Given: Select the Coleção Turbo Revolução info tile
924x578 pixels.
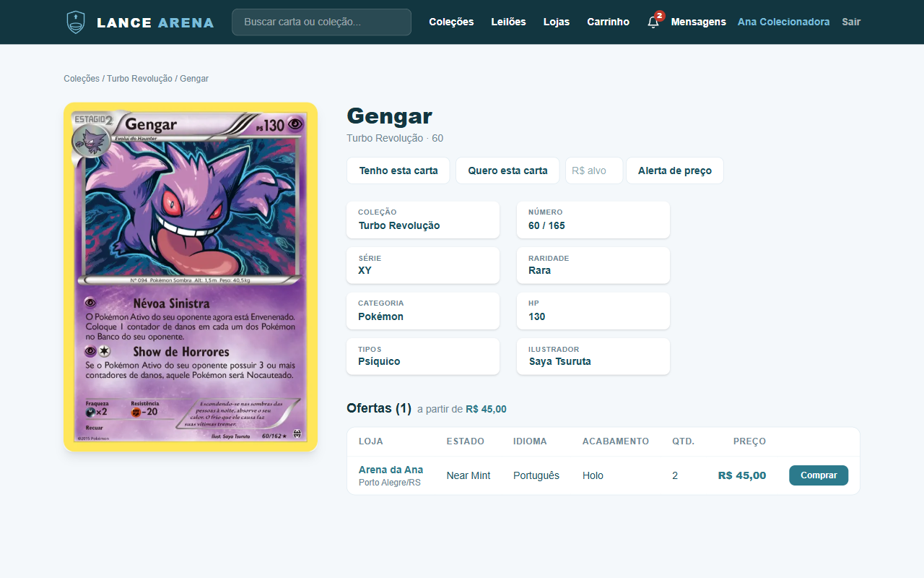Looking at the screenshot, I should (423, 220).
